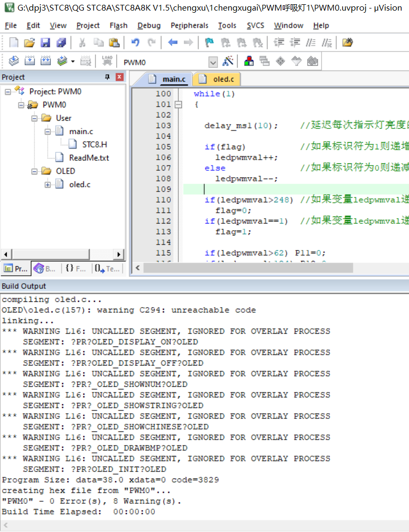
Task: Click the Program Size output line
Action: pyautogui.click(x=110, y=480)
